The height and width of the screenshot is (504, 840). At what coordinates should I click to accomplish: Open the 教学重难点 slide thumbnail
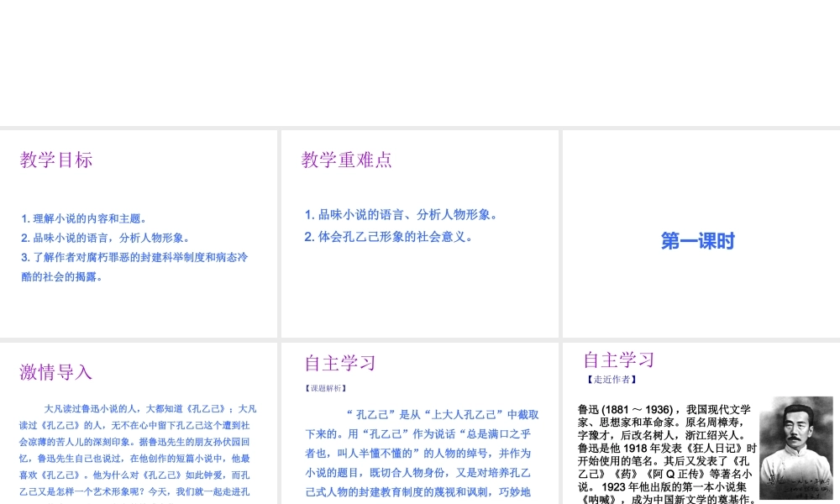click(419, 234)
